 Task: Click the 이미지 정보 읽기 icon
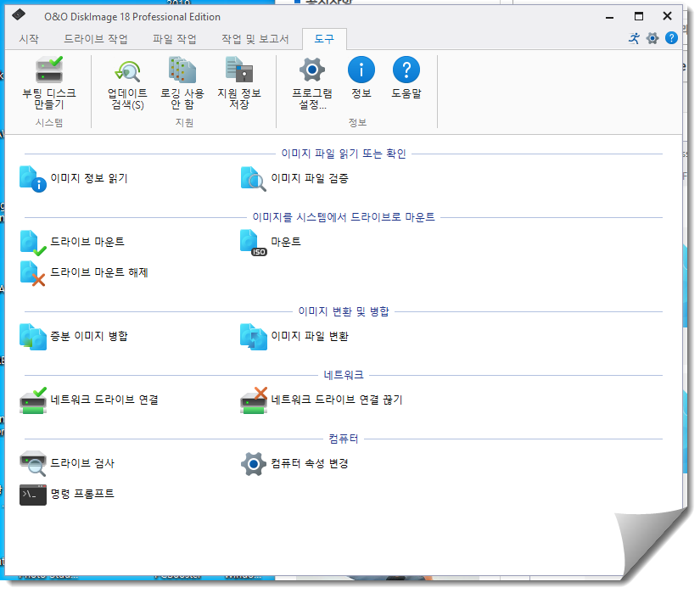pyautogui.click(x=32, y=179)
